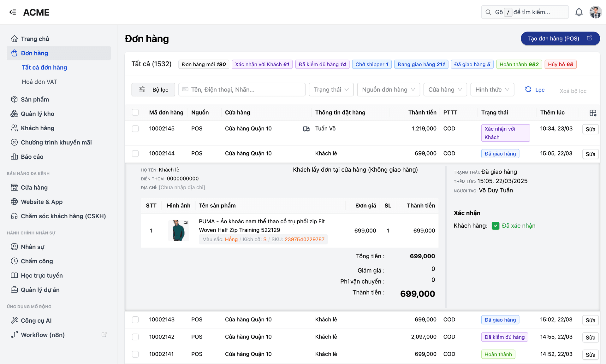The image size is (606, 364).
Task: Open the Trạng thái dropdown
Action: [x=331, y=90]
